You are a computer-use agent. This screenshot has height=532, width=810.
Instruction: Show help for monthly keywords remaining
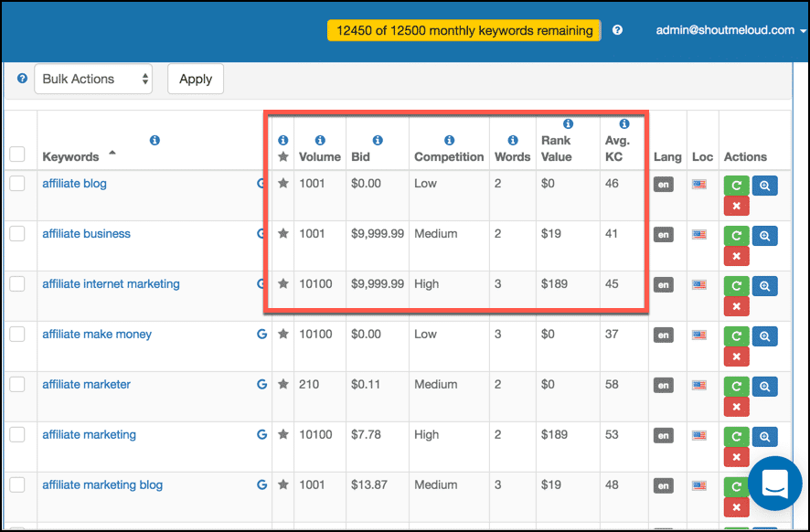tap(617, 30)
